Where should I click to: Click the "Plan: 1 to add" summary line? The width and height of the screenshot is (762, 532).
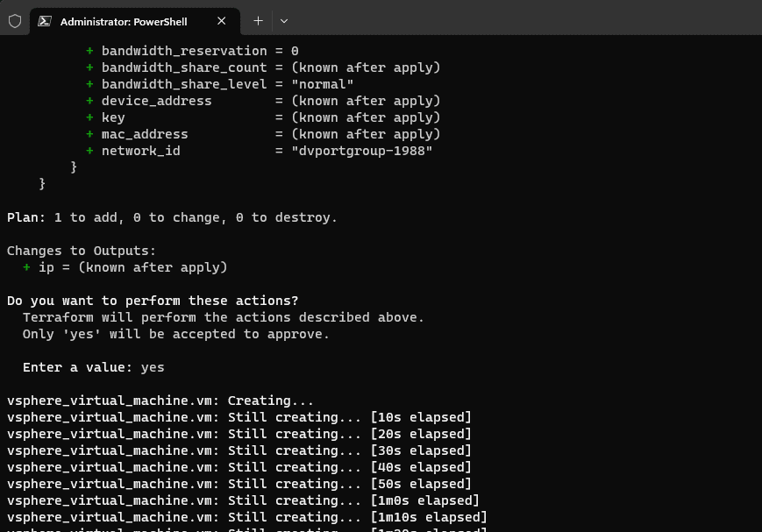(172, 217)
